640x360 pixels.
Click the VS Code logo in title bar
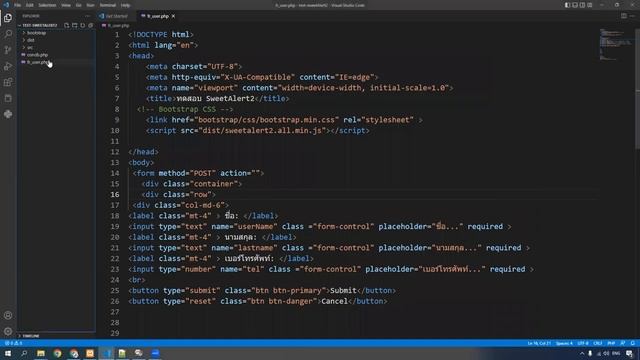click(x=6, y=5)
